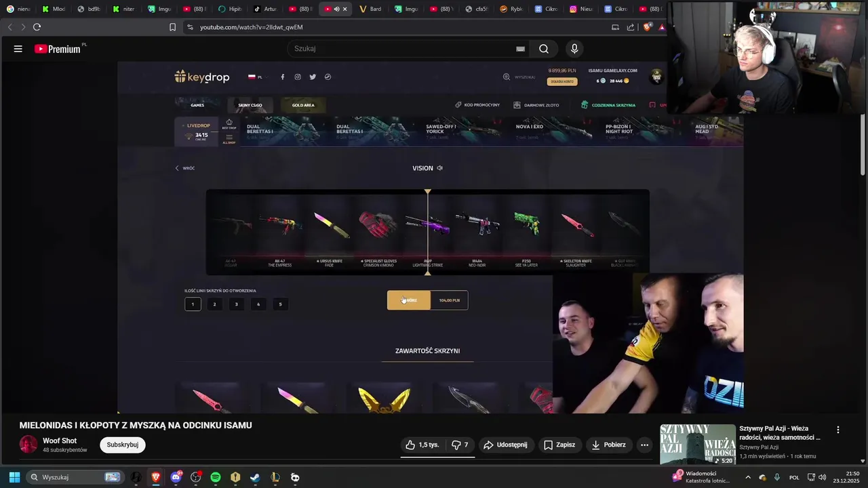The height and width of the screenshot is (488, 868).
Task: Switch to the 'Hipit' tab
Action: pos(230,9)
